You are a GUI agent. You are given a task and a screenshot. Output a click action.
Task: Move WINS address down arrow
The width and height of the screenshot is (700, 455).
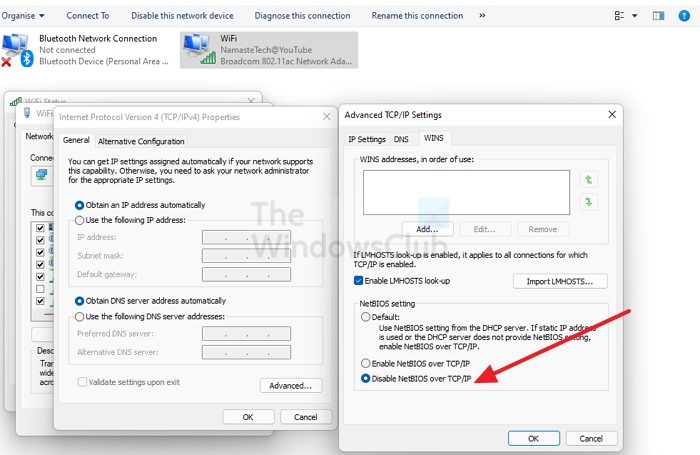pyautogui.click(x=588, y=202)
